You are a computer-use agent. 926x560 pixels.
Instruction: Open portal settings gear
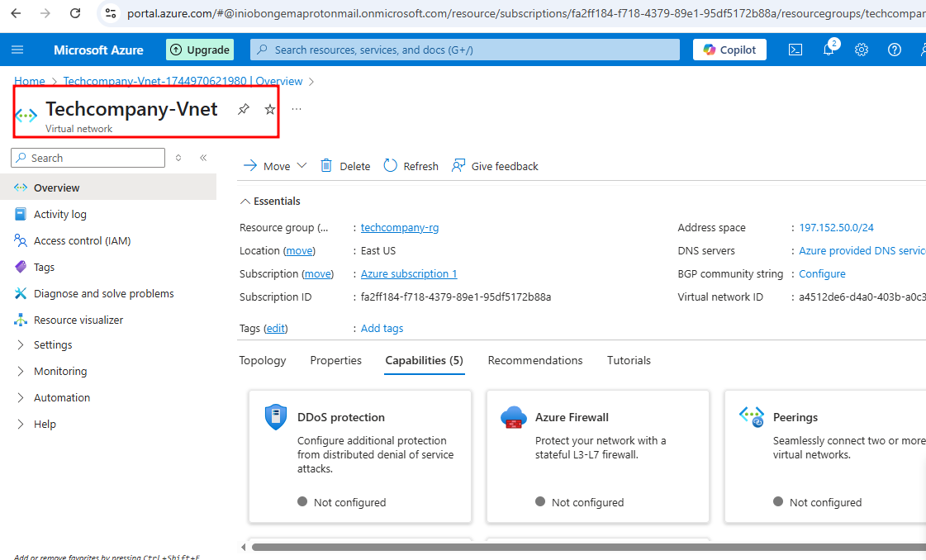pyautogui.click(x=862, y=50)
